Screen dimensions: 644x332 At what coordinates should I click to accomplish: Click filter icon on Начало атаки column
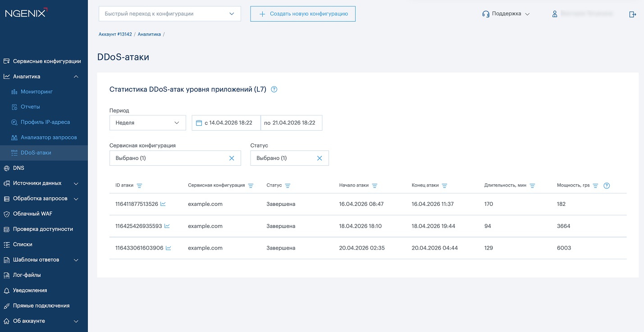[375, 186]
